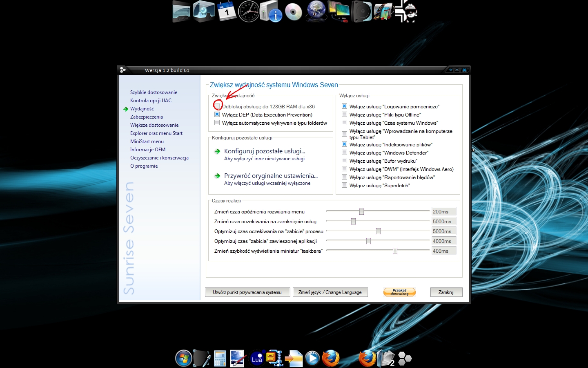Click Przywróć oryginalne ustawienia link
The width and height of the screenshot is (588, 368).
(271, 176)
